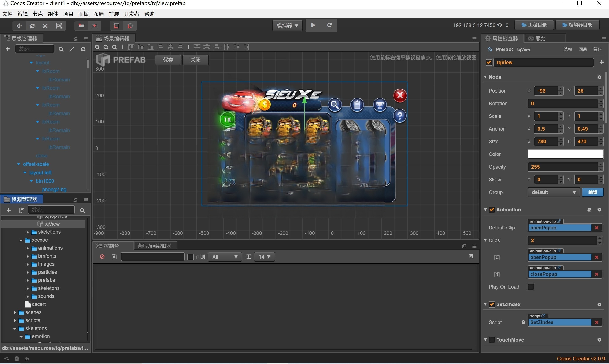The height and width of the screenshot is (364, 609).
Task: Remove the closePopup clip entry
Action: point(597,274)
